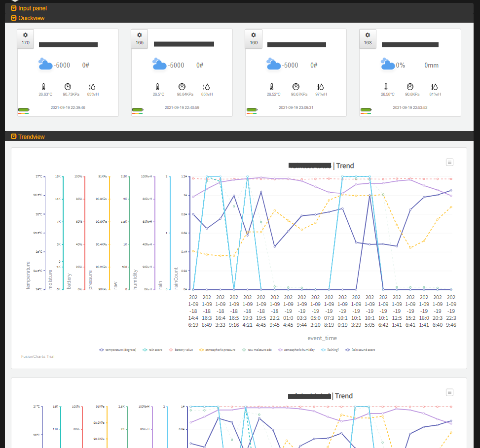
Task: Click the timestamp 2021-09-19 23:09:31
Action: 296,107
